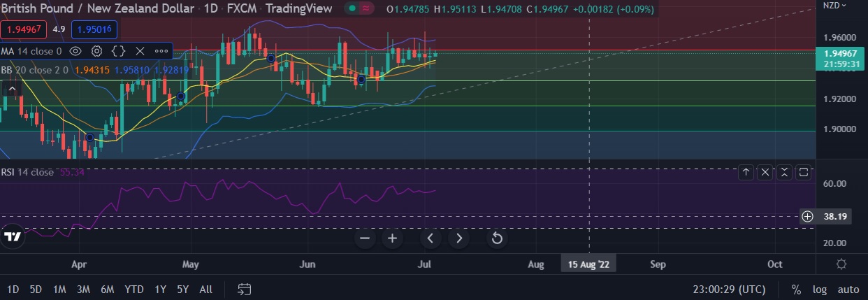868x300 pixels.
Task: Click the BB 20 close 2 0 legend label
Action: point(35,70)
